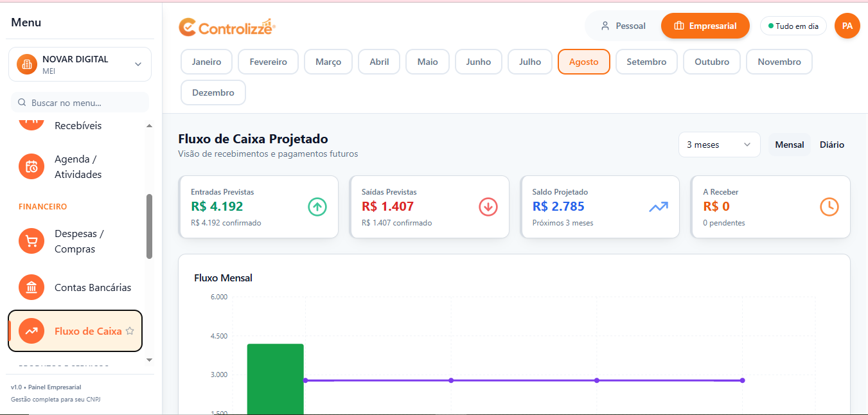The image size is (868, 415).
Task: Click the Novar Digital company building icon
Action: pyautogui.click(x=27, y=64)
